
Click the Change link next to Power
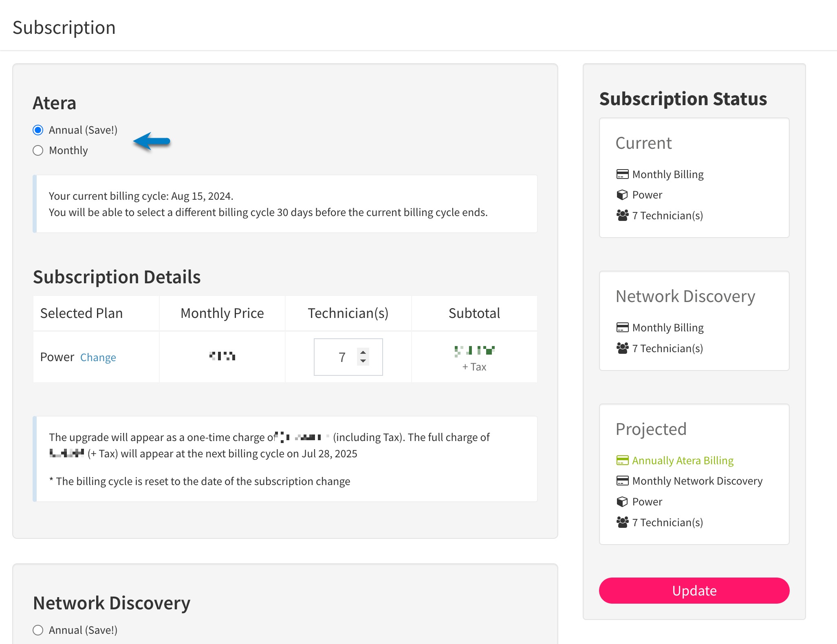98,357
